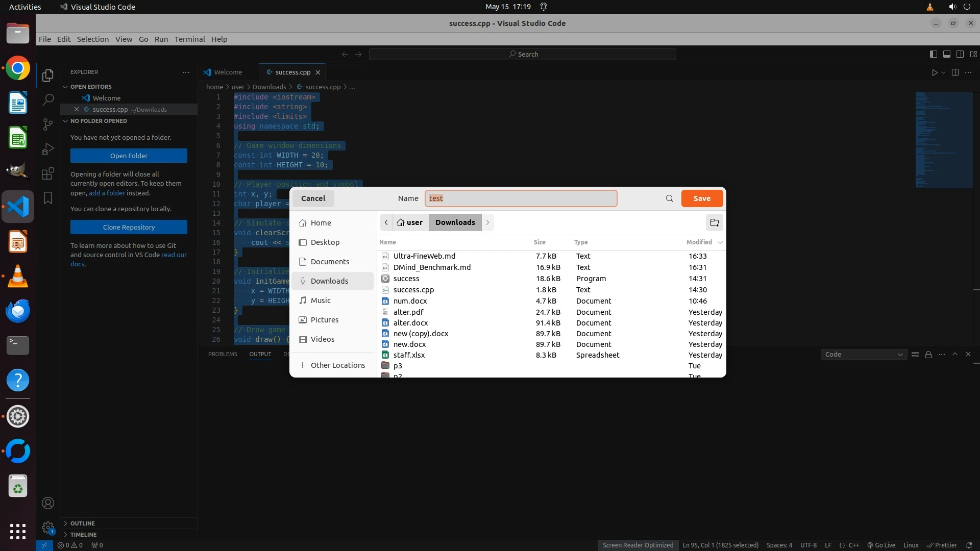Open the Terminal menu
Screen dimensions: 980x551
point(189,39)
